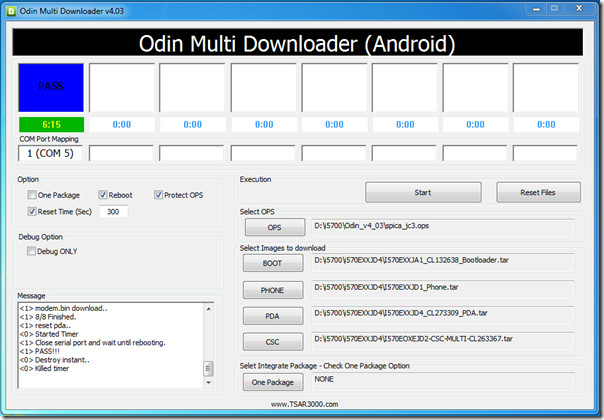This screenshot has height=420, width=604.
Task: Close the Odin Multi Downloader window
Action: click(579, 8)
